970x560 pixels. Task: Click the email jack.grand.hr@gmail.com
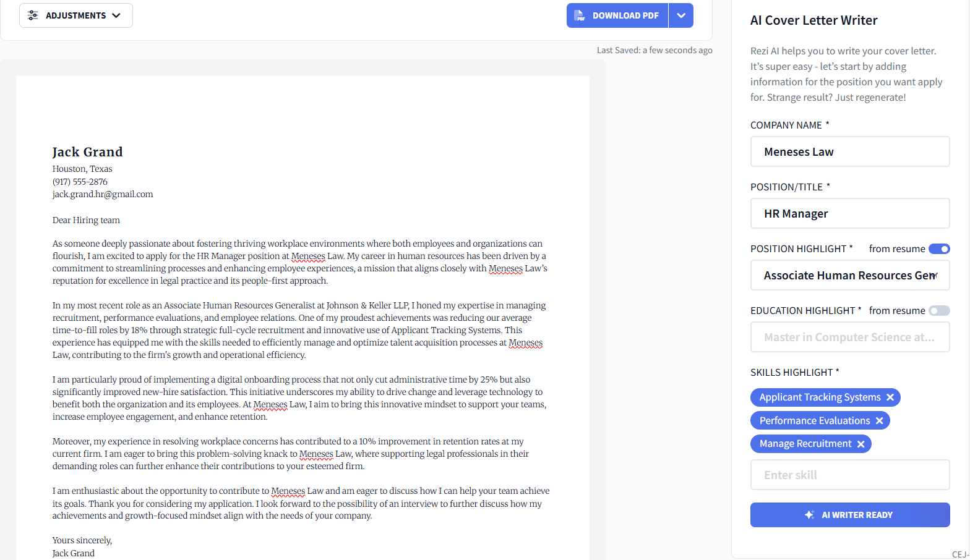(x=103, y=194)
